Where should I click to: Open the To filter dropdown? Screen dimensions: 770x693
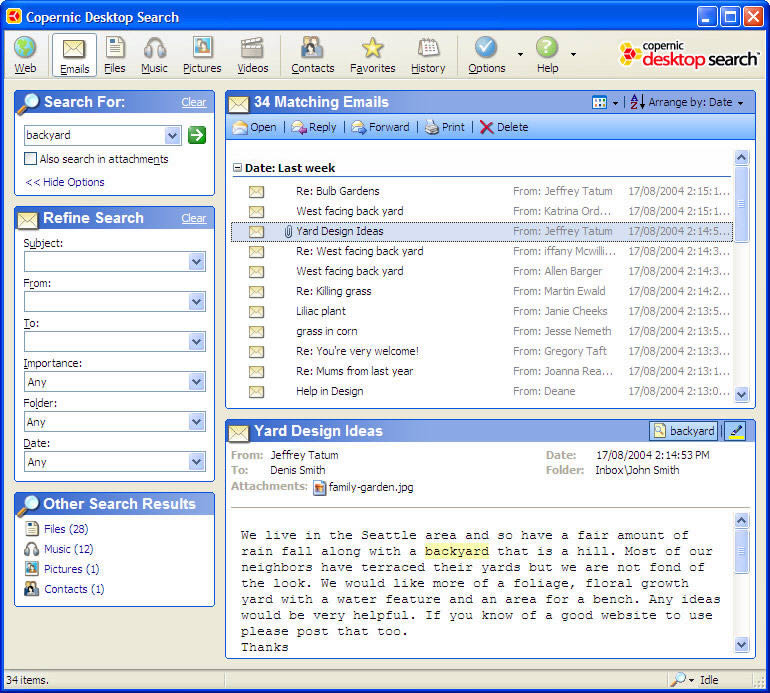coord(196,342)
